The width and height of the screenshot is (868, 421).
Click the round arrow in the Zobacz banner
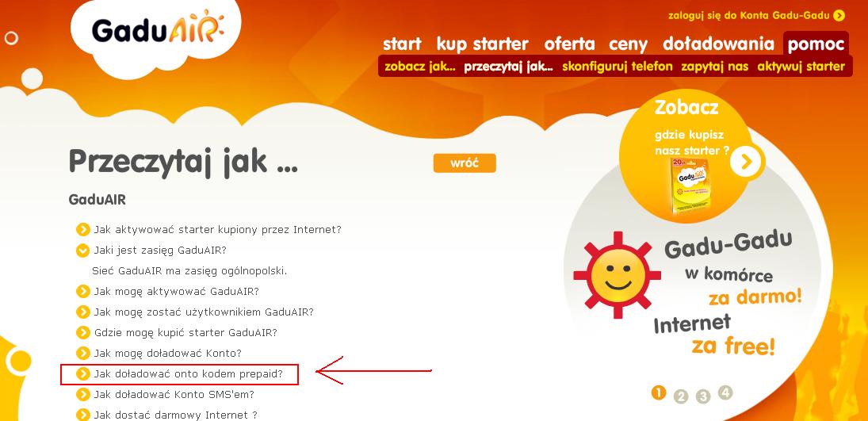coord(746,161)
